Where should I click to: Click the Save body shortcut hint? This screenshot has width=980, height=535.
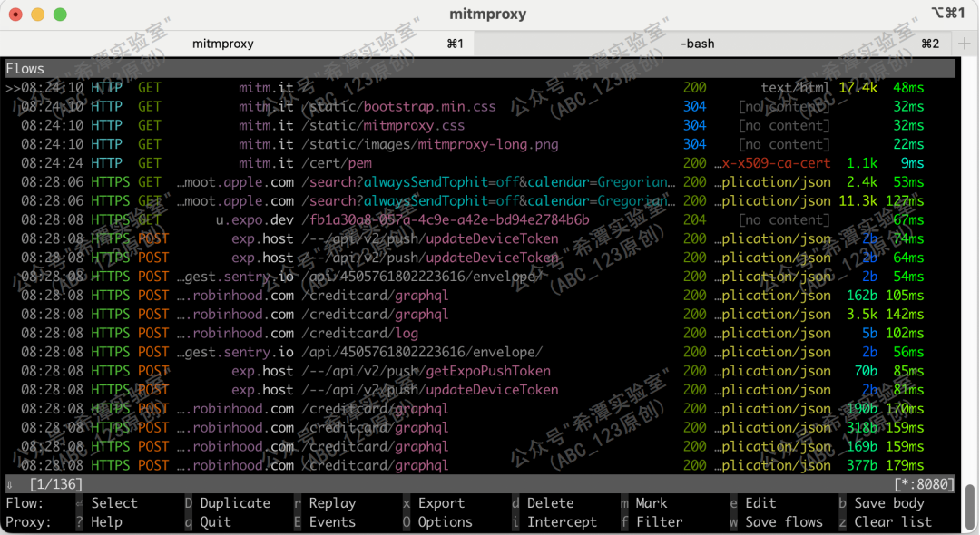tap(888, 503)
